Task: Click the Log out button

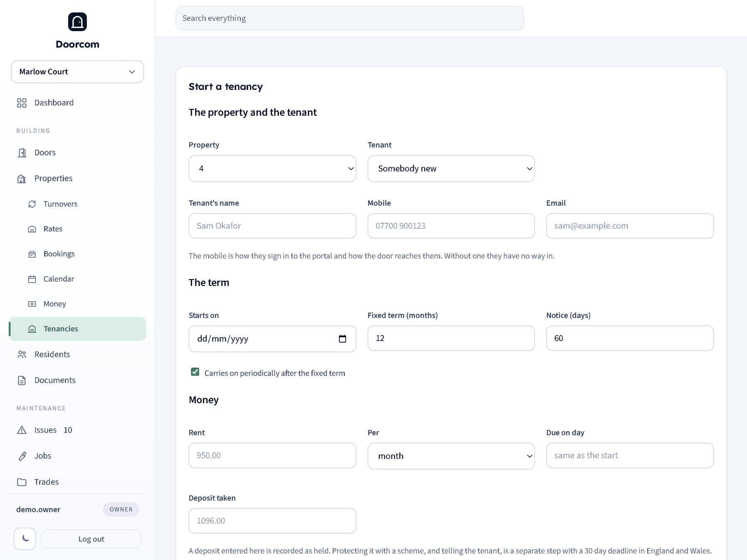Action: coord(91,539)
